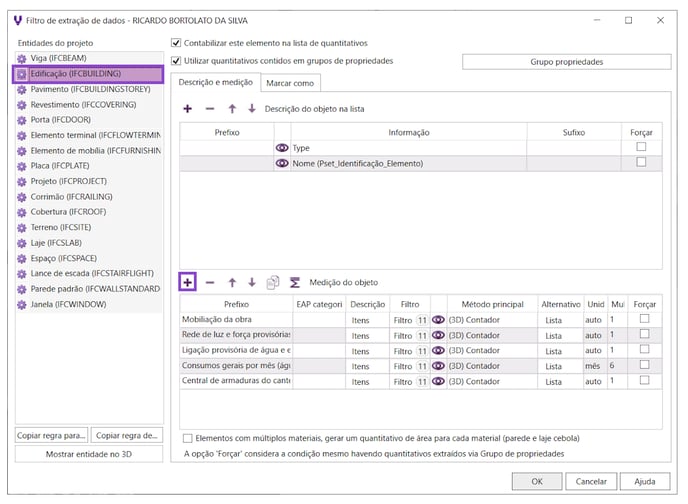Remove selected object description row

(x=210, y=109)
